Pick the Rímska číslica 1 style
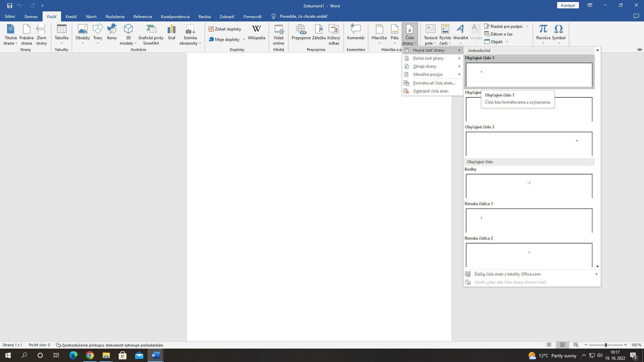Image resolution: width=644 pixels, height=362 pixels. point(529,220)
